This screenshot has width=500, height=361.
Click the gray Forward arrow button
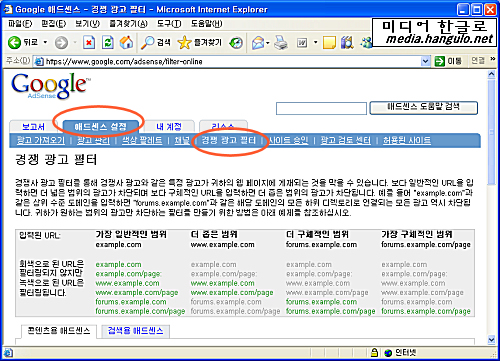tap(61, 42)
